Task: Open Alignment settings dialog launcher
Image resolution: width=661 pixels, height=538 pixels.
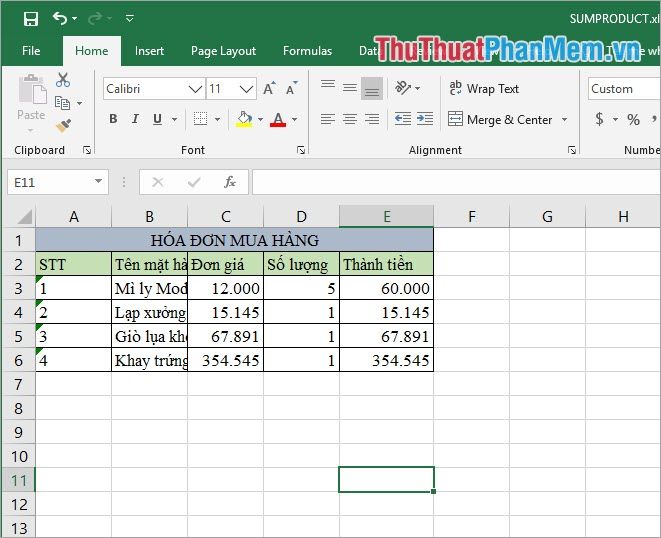Action: 572,150
